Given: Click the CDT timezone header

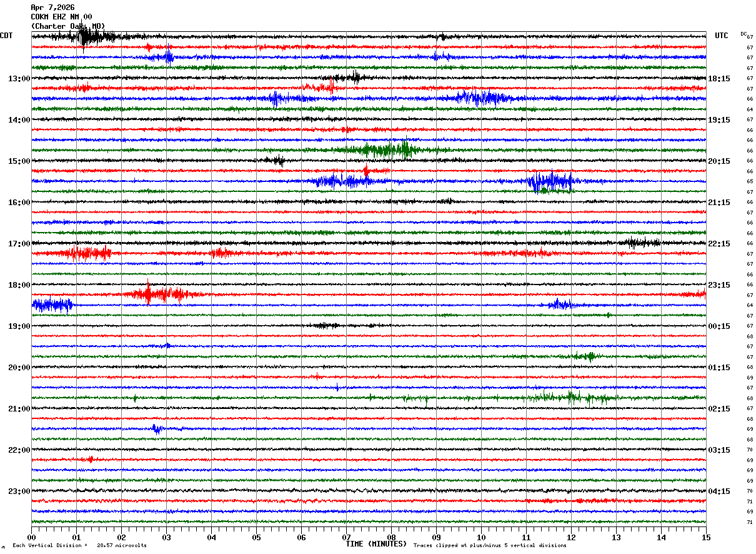Looking at the screenshot, I should tap(6, 36).
